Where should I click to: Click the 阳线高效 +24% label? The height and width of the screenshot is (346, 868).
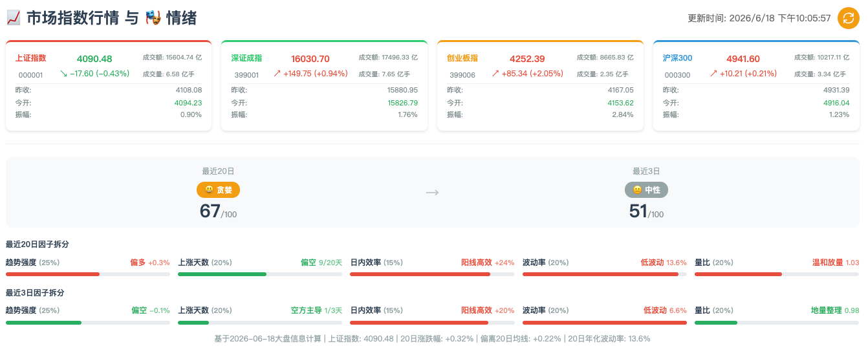(x=488, y=263)
